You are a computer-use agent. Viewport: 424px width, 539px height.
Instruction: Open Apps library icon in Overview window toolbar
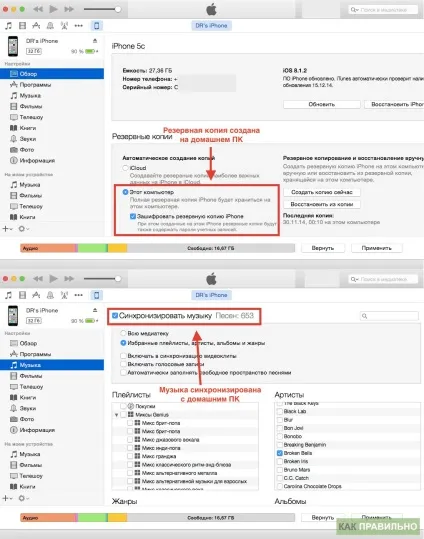click(36, 25)
